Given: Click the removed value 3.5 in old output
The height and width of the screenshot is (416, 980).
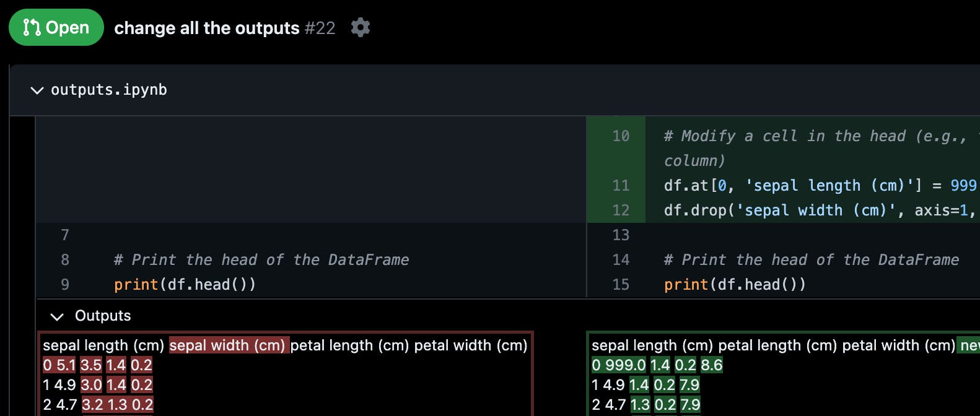Looking at the screenshot, I should pyautogui.click(x=91, y=365).
